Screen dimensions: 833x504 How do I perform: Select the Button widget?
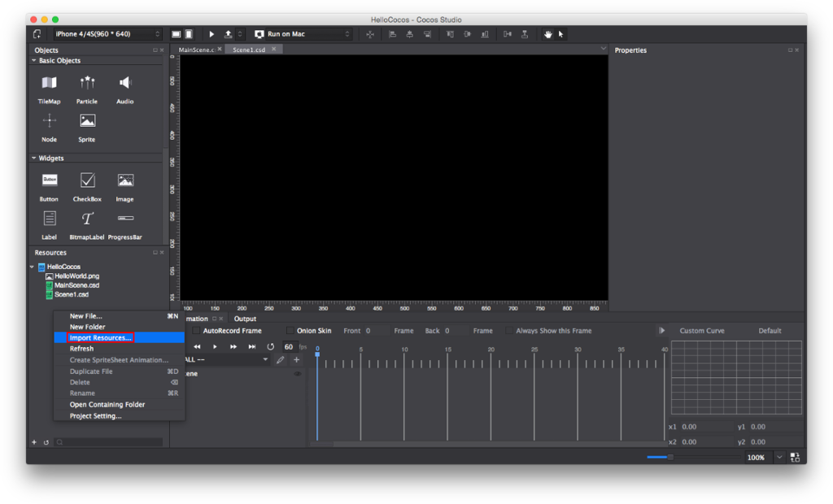(49, 187)
